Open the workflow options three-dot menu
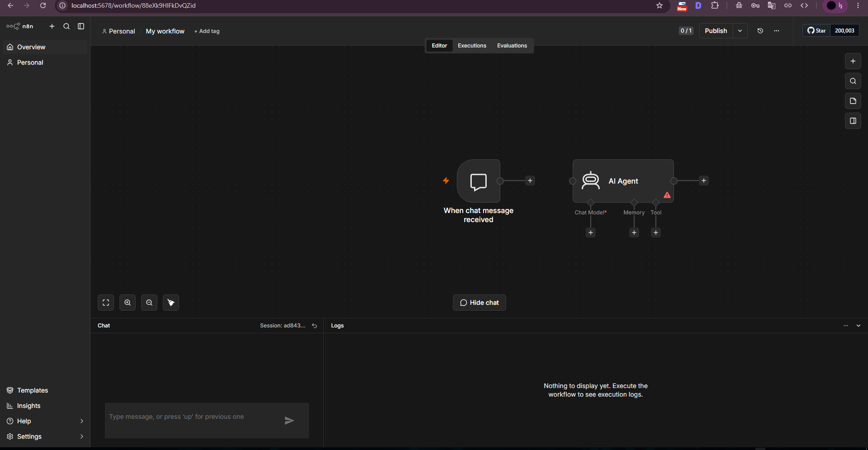Screen dimensions: 868x450 tap(777, 31)
